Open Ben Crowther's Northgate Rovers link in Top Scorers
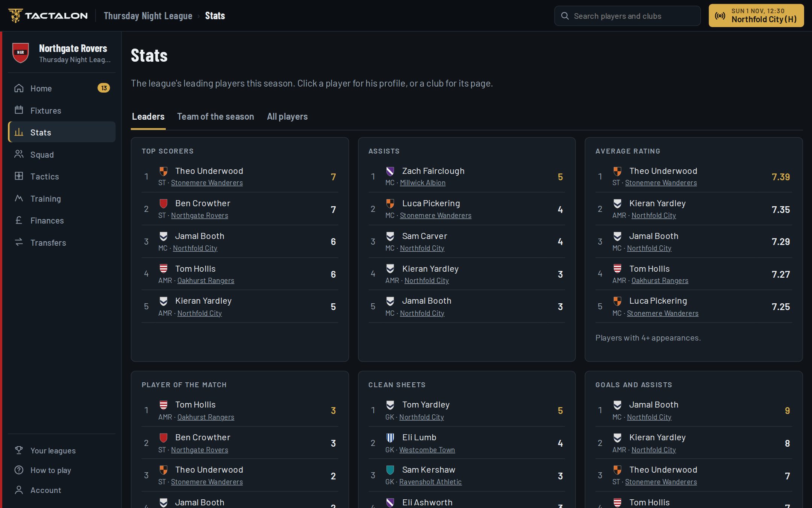Viewport: 812px width, 508px height. [200, 216]
